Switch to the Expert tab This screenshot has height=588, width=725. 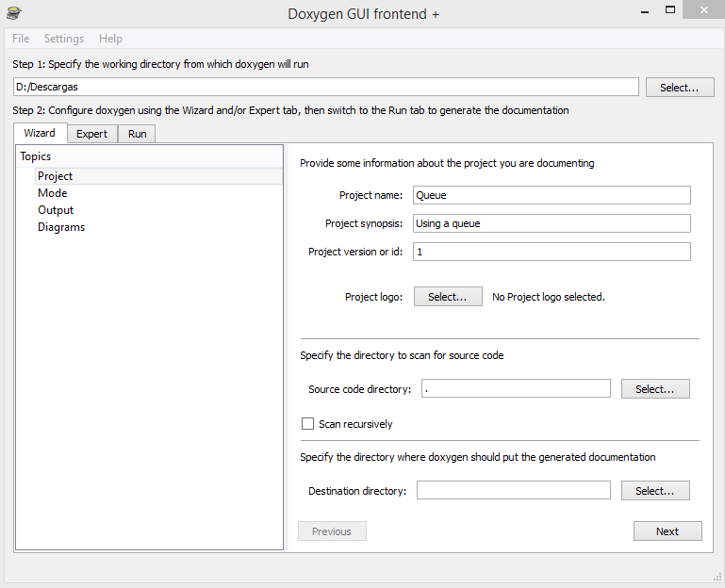92,134
